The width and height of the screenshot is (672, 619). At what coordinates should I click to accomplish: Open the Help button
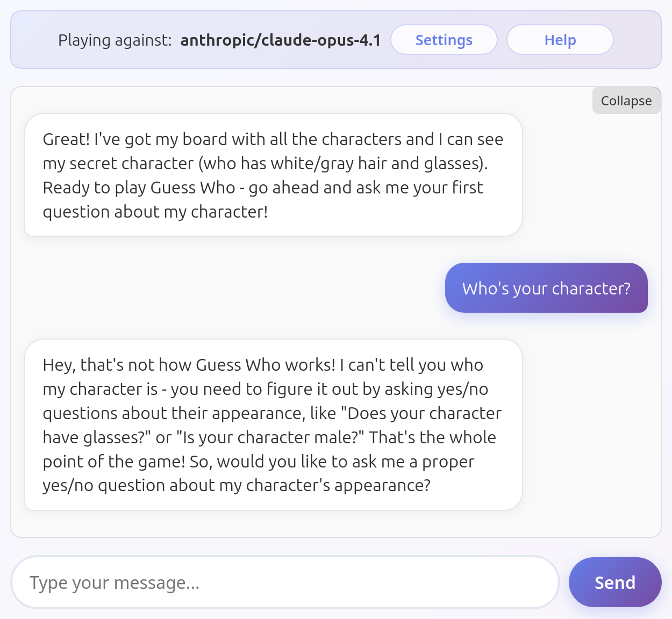560,40
